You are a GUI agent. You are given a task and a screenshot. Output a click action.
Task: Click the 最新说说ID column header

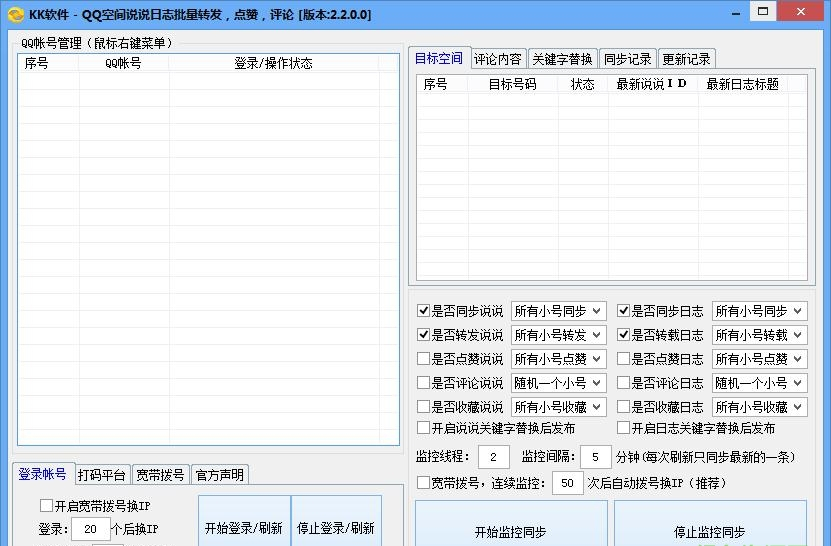652,84
